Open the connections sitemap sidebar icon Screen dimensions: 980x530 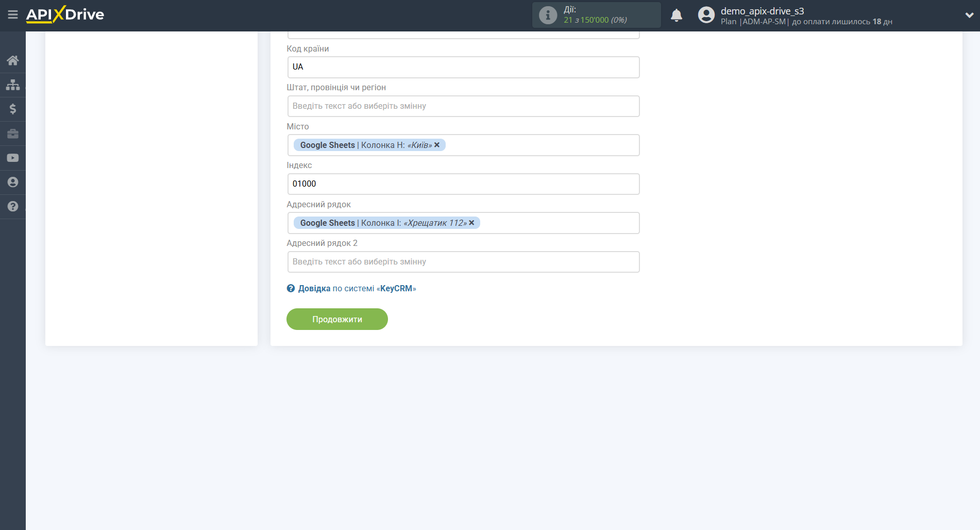click(x=13, y=85)
